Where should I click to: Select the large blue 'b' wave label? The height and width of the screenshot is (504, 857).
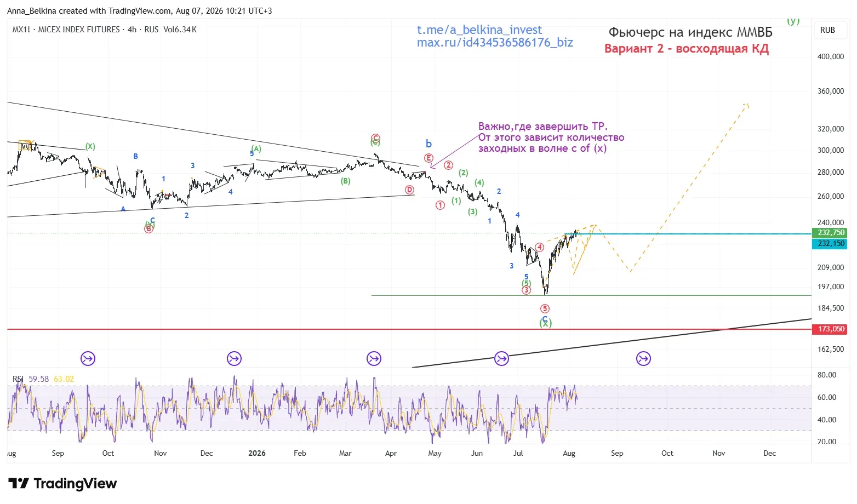tap(429, 144)
